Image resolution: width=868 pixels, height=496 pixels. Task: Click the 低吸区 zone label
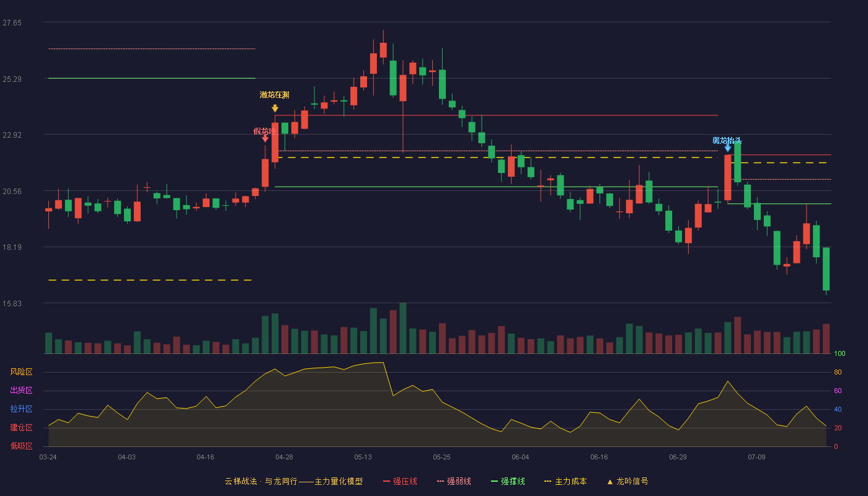tap(22, 446)
